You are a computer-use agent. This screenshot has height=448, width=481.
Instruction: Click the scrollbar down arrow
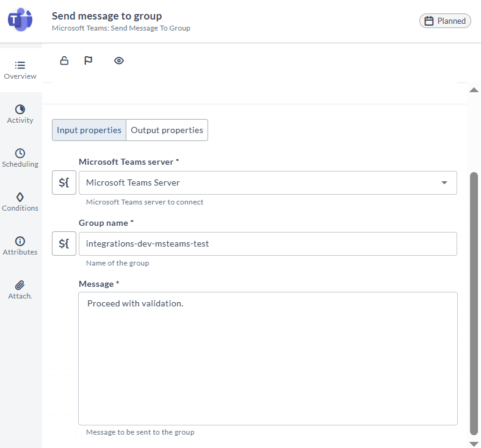(474, 444)
